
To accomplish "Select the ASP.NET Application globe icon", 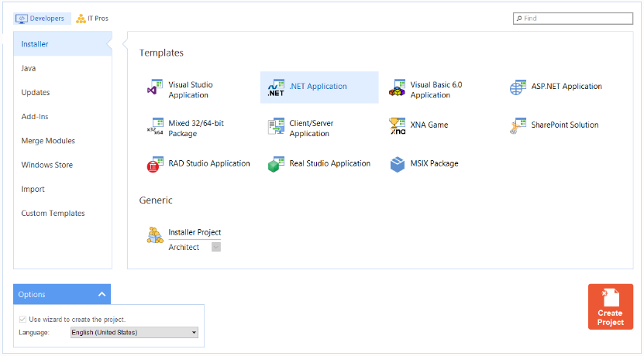I will [518, 87].
